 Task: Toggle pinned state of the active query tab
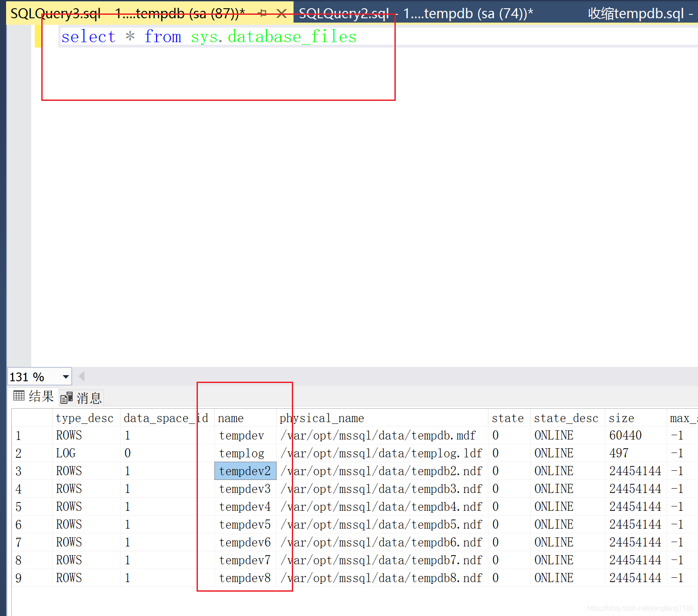262,13
